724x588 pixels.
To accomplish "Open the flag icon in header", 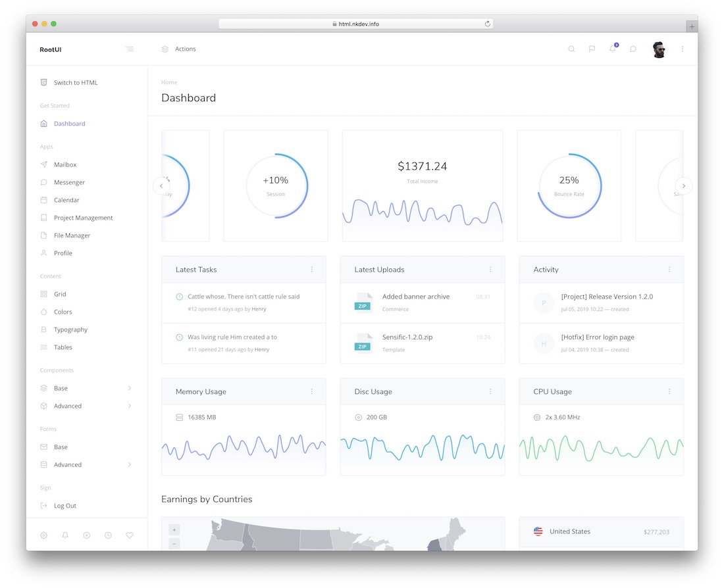I will [x=592, y=49].
